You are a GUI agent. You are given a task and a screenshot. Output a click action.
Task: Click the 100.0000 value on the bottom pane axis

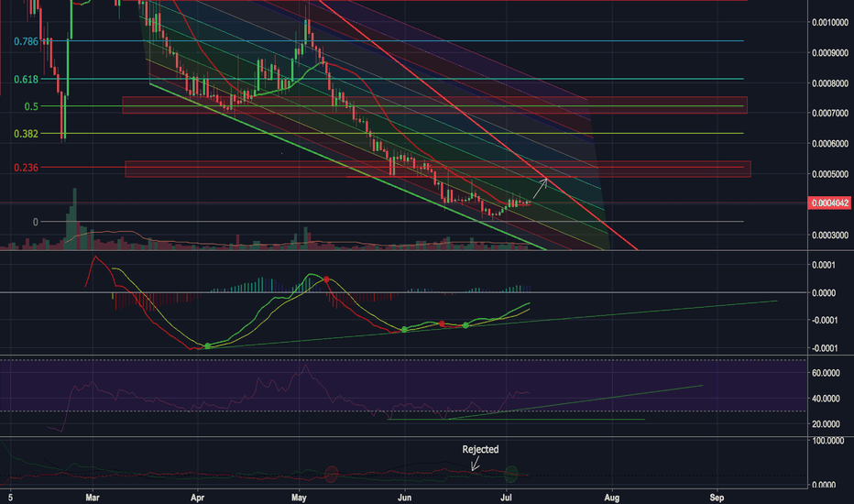827,440
